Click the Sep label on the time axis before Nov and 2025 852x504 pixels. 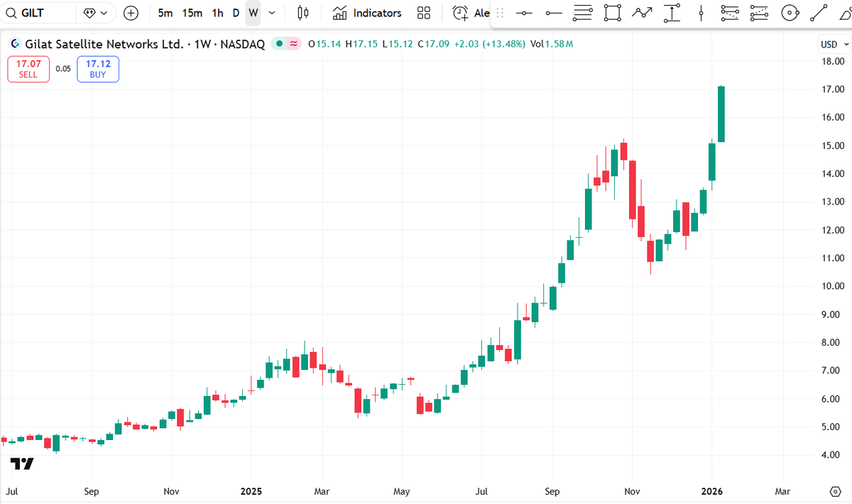pyautogui.click(x=92, y=491)
